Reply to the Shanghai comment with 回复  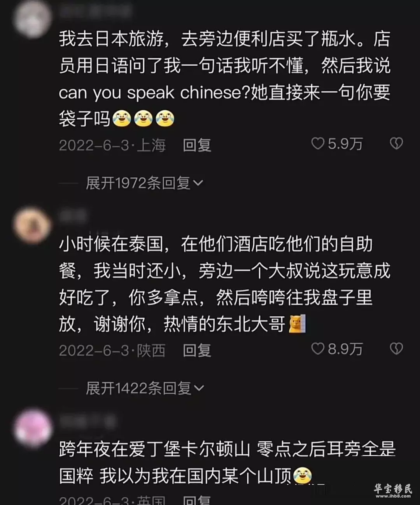pyautogui.click(x=197, y=145)
